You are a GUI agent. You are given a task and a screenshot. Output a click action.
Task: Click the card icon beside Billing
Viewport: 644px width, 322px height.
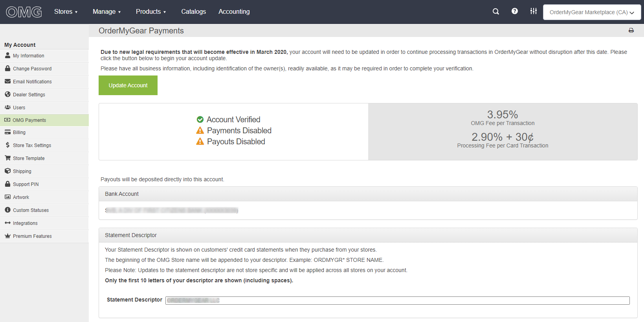click(x=7, y=132)
